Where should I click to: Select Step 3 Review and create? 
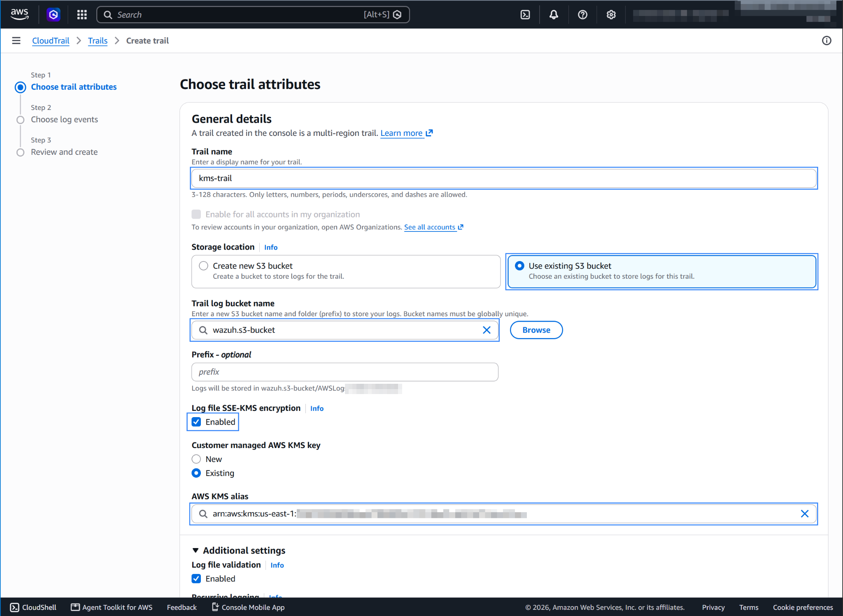pyautogui.click(x=64, y=152)
